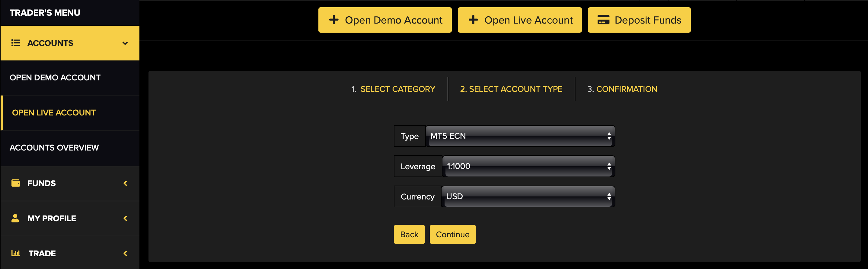Image resolution: width=868 pixels, height=269 pixels.
Task: Expand the Funds section chevron
Action: [125, 183]
